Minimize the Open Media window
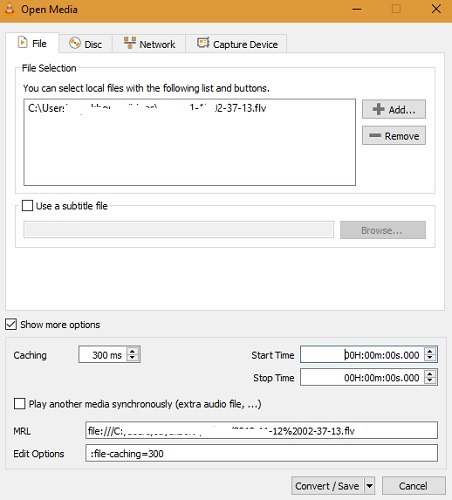 click(357, 9)
